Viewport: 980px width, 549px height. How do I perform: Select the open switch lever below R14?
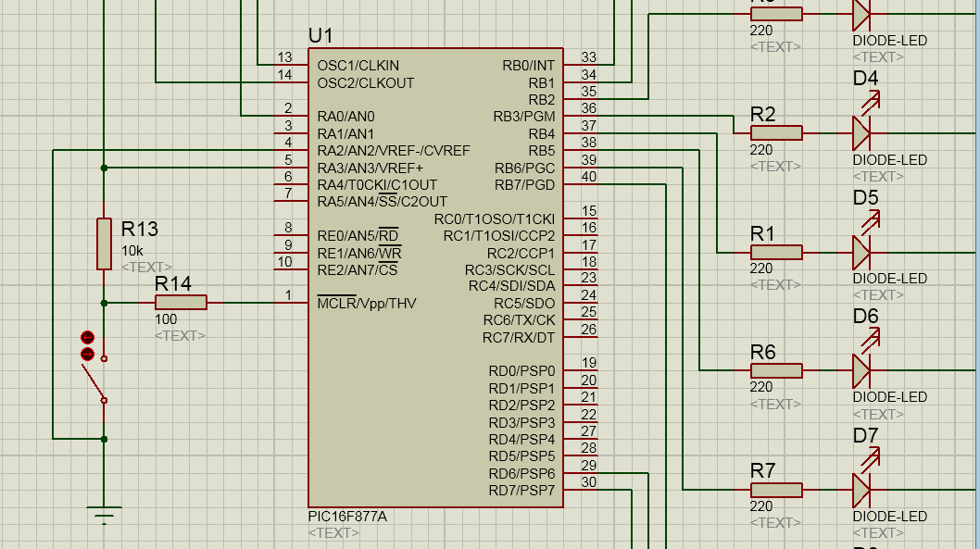point(94,380)
